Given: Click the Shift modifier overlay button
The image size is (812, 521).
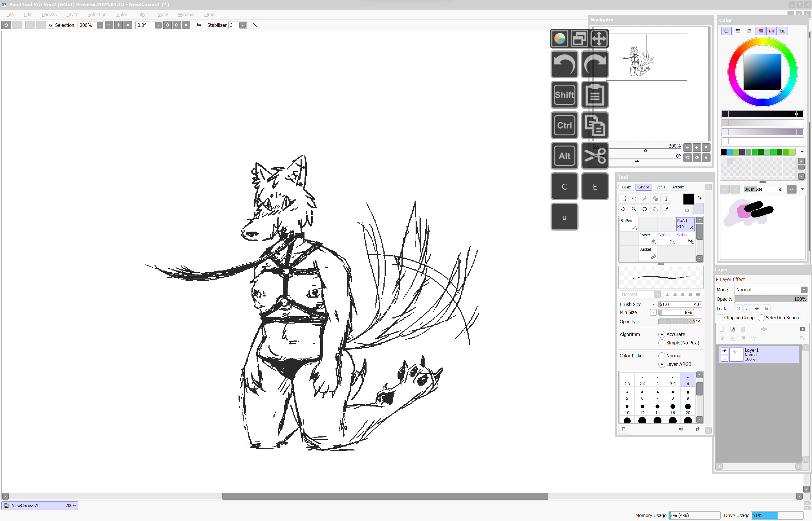Looking at the screenshot, I should 564,95.
